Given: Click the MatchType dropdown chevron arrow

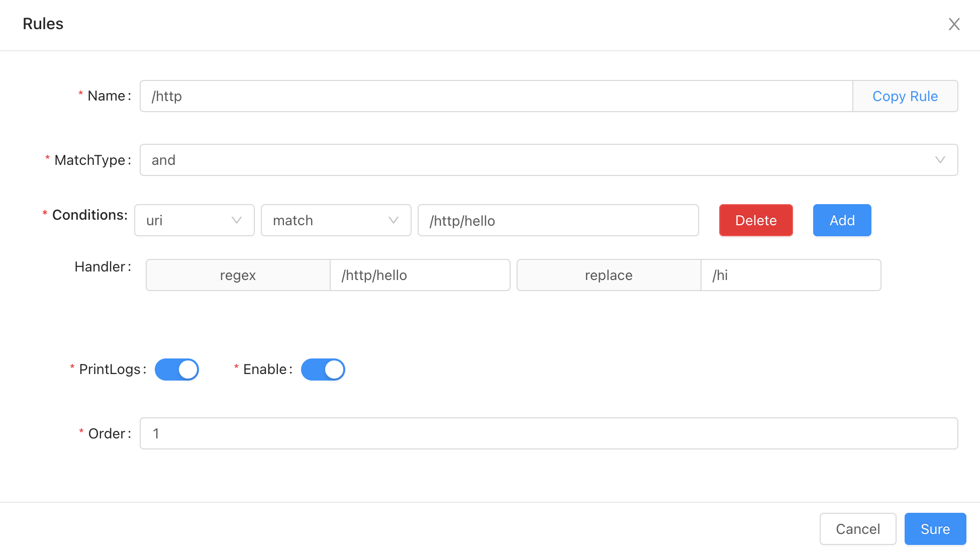Looking at the screenshot, I should pos(940,160).
